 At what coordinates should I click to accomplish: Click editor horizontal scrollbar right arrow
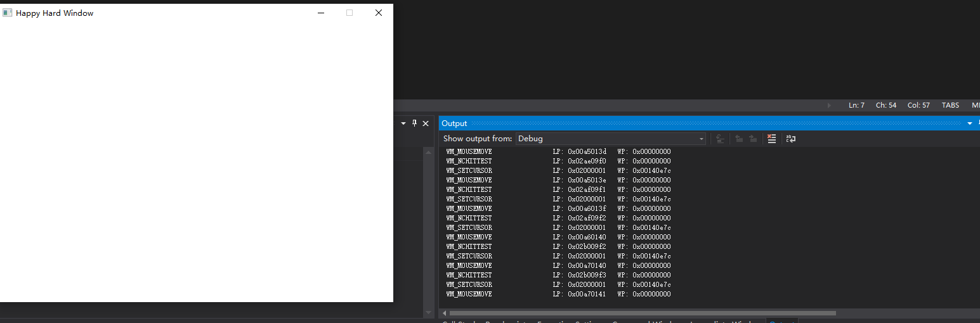tap(829, 105)
